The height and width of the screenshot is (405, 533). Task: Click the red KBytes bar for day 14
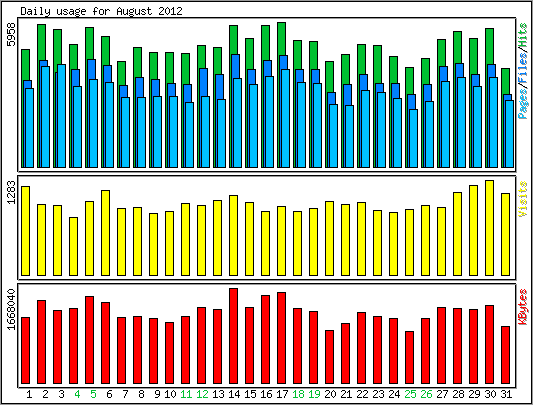234,336
